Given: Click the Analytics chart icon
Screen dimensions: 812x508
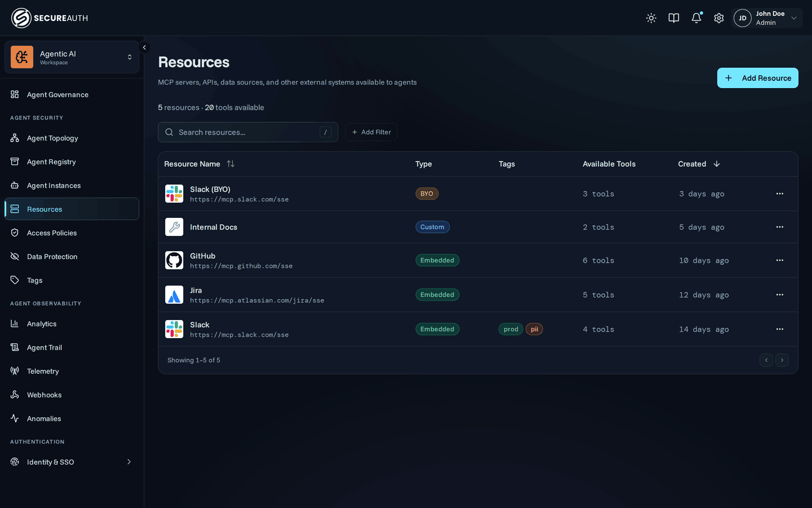Looking at the screenshot, I should (15, 323).
